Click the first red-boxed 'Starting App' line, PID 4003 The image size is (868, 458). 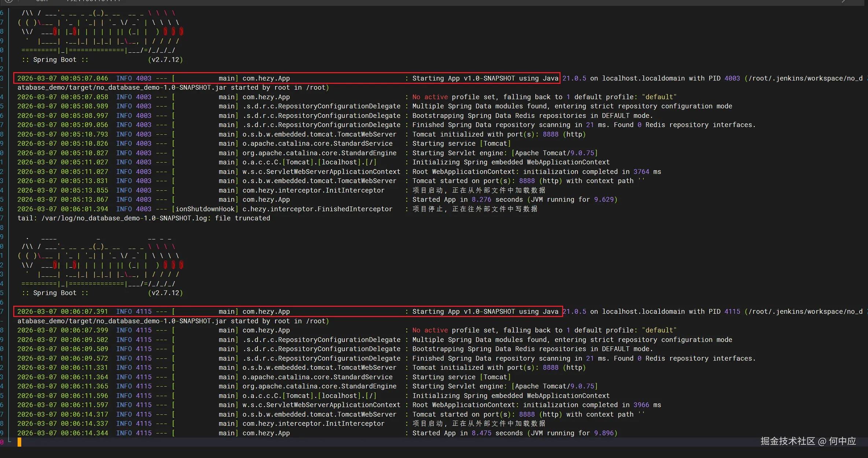coord(287,78)
